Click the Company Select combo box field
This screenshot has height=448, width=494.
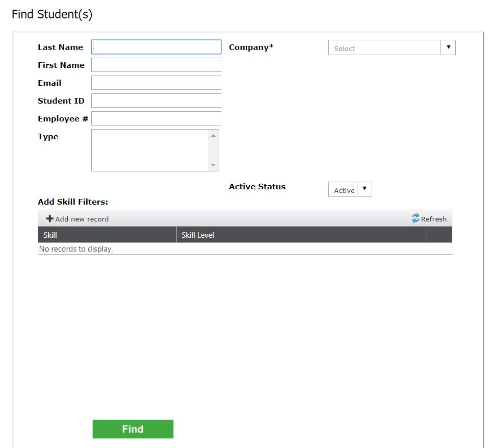(384, 48)
